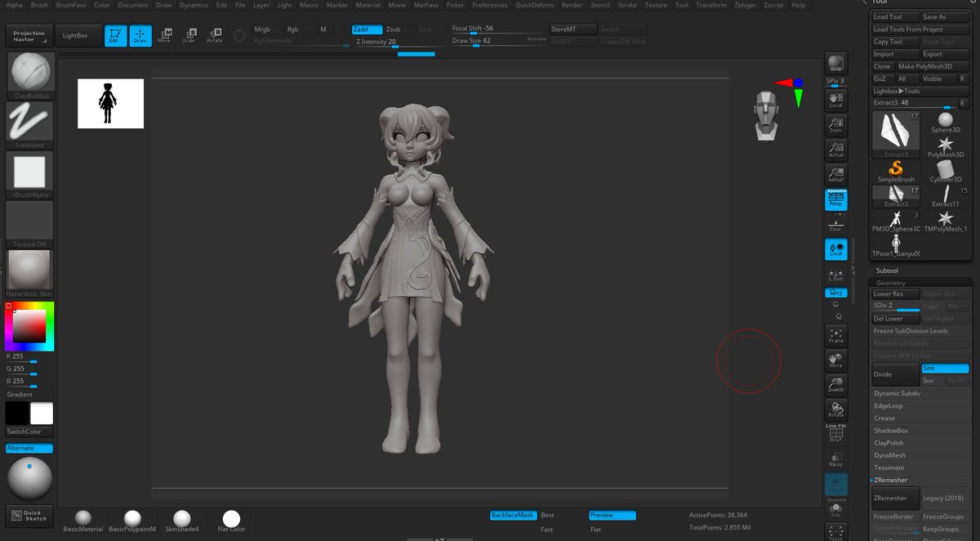980x541 pixels.
Task: Select the TPose1_Ganyu tool
Action: pos(896,245)
